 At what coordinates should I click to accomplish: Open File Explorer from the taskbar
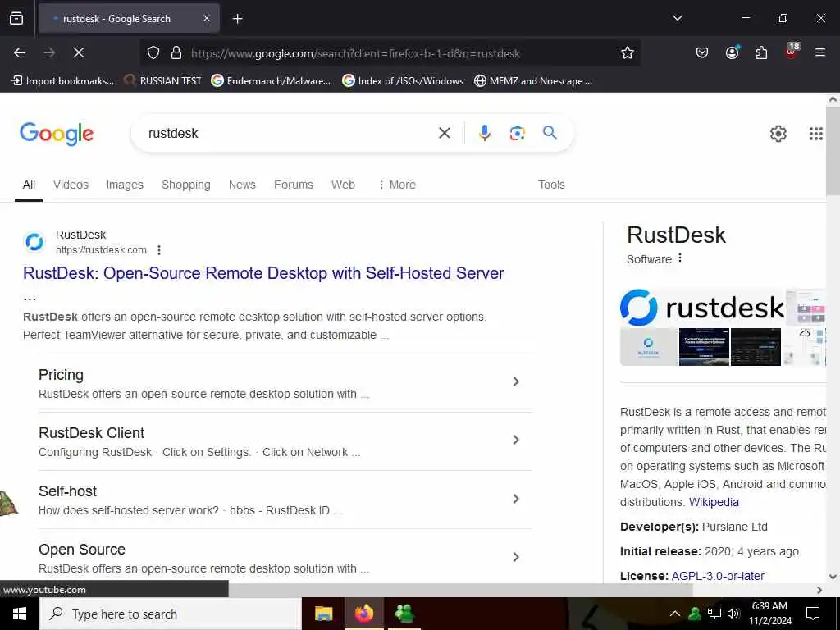[323, 614]
